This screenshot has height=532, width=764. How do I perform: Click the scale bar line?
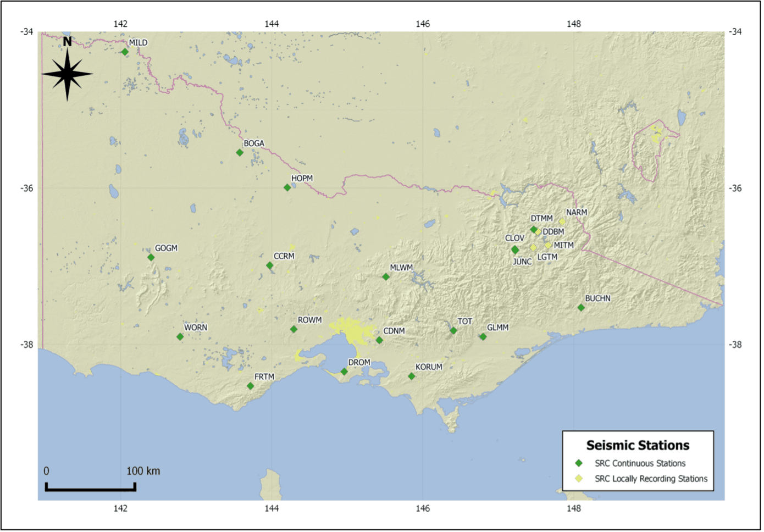point(91,487)
